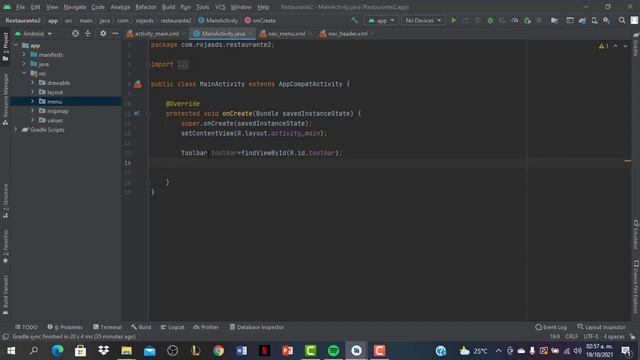Click the UTF-8 encoding in status bar
This screenshot has width=640, height=360.
point(591,336)
